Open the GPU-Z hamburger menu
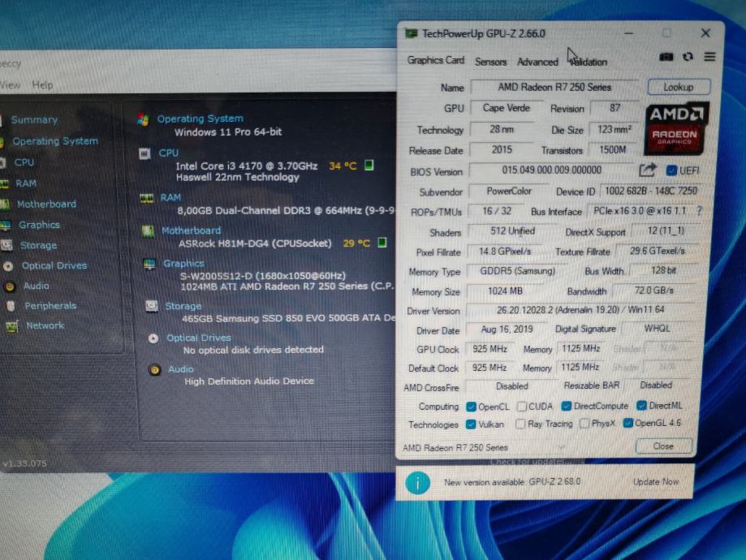The image size is (746, 560). [x=709, y=57]
